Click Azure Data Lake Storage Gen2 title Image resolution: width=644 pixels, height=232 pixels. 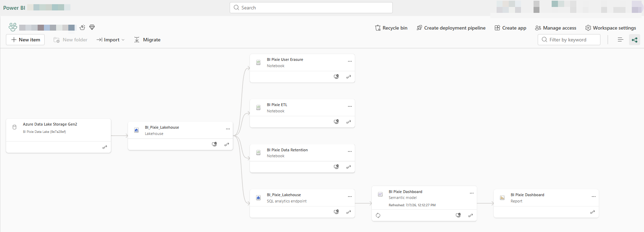coord(50,124)
